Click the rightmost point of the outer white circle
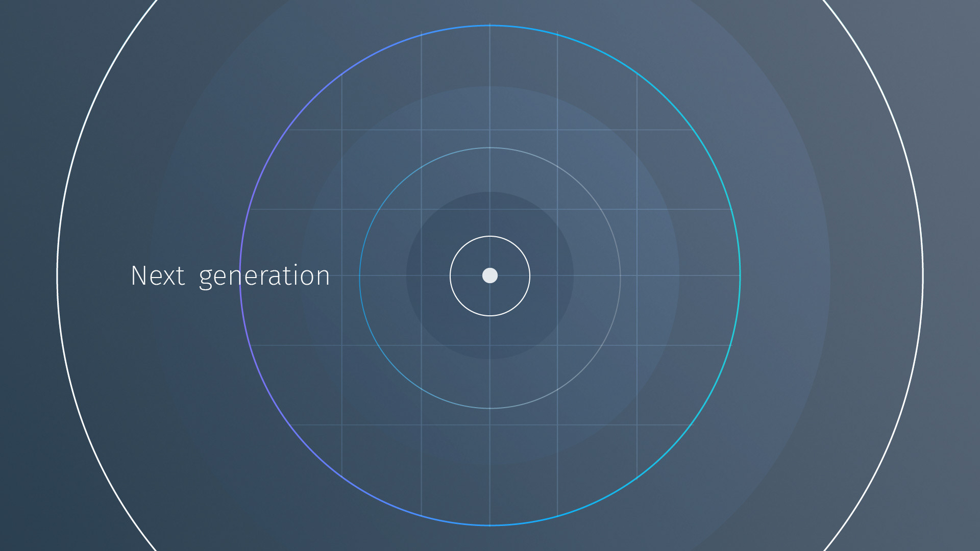980x551 pixels. 923,275
